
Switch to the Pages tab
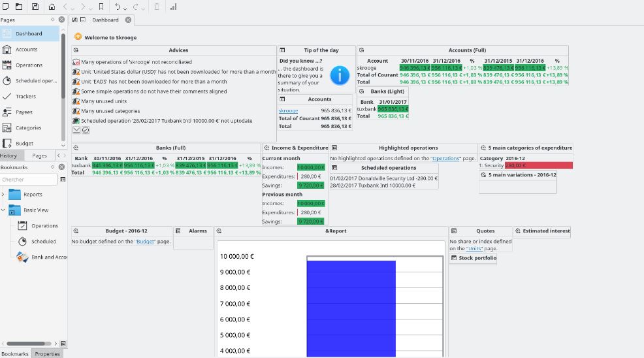[x=39, y=155]
